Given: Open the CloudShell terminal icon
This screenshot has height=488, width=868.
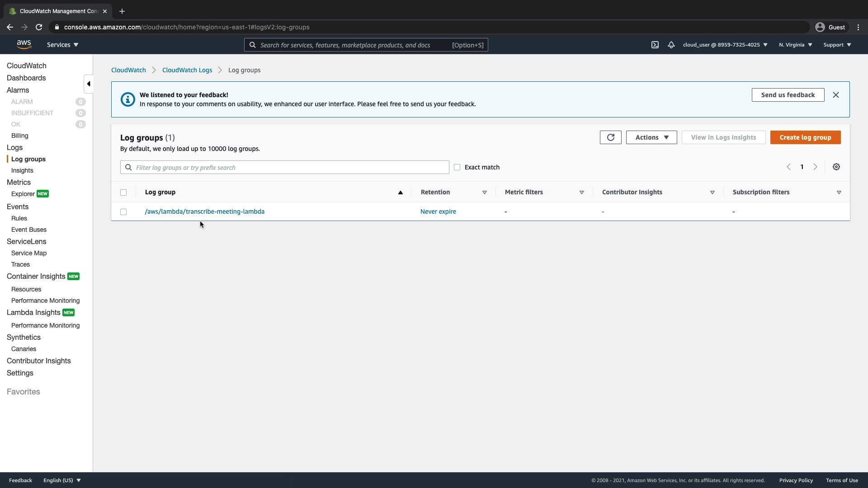Looking at the screenshot, I should [x=655, y=45].
